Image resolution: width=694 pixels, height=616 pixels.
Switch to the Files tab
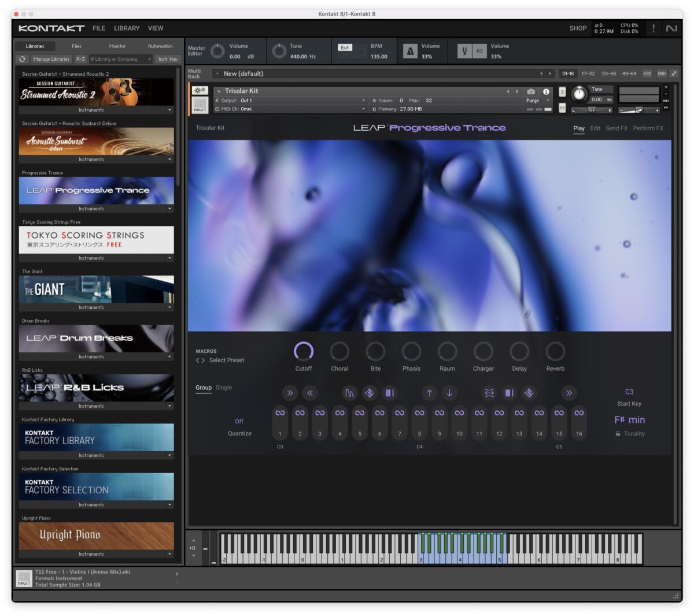[x=76, y=46]
